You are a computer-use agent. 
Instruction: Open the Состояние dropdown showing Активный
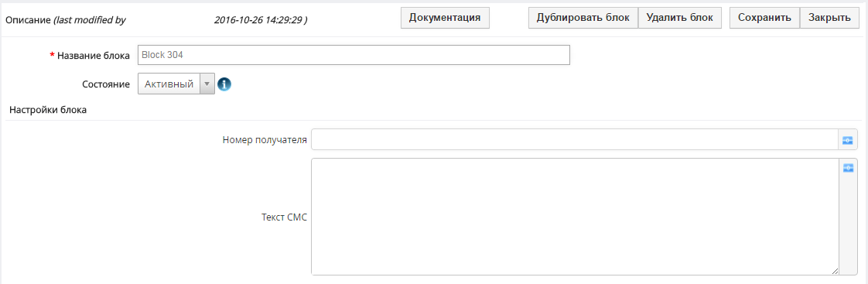click(x=176, y=84)
